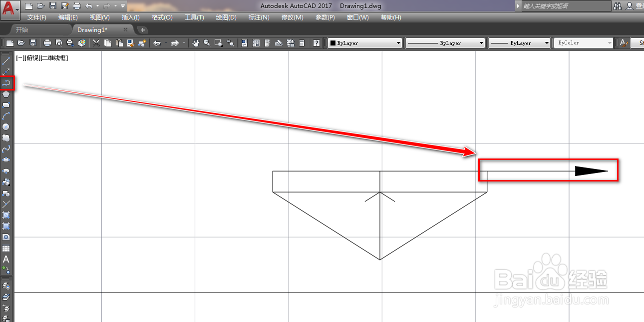Select the Rectangle tool
The width and height of the screenshot is (644, 322).
(x=6, y=105)
